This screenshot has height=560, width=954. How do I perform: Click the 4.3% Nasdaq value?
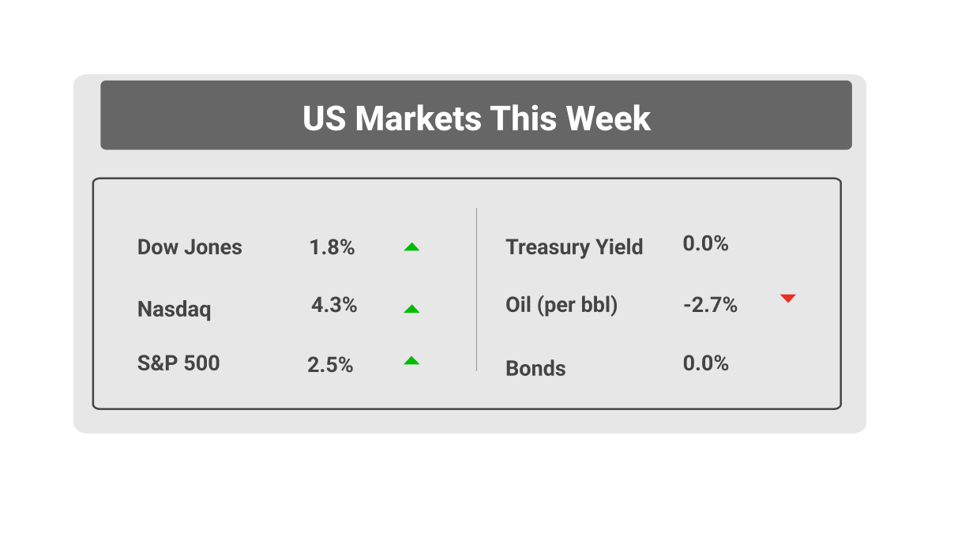[334, 304]
